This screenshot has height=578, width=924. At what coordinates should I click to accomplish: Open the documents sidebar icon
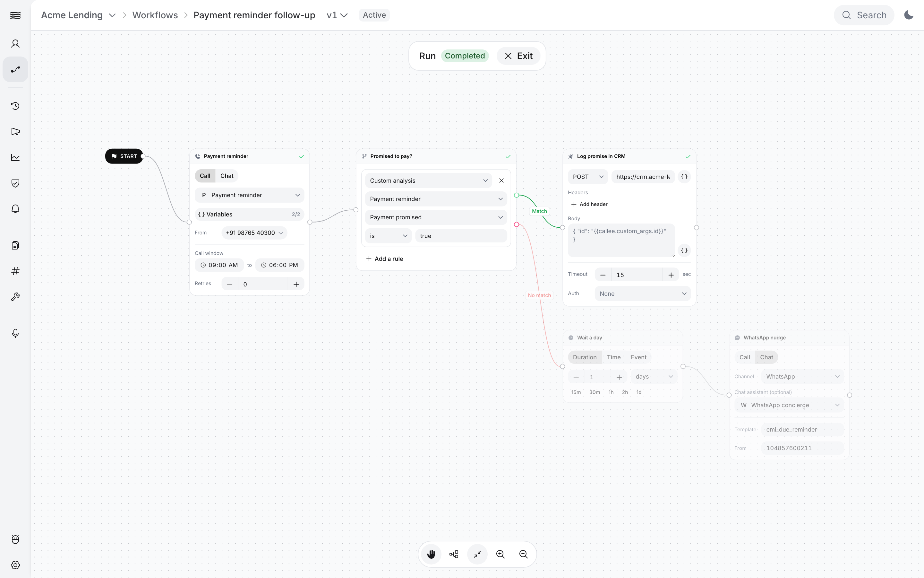click(x=15, y=245)
